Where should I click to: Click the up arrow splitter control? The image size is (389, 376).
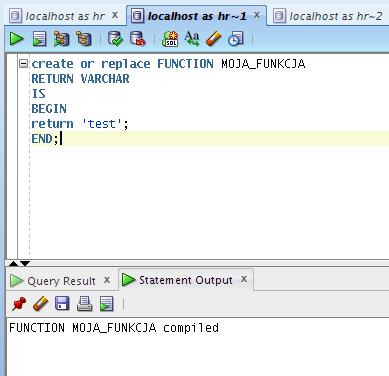click(x=13, y=264)
